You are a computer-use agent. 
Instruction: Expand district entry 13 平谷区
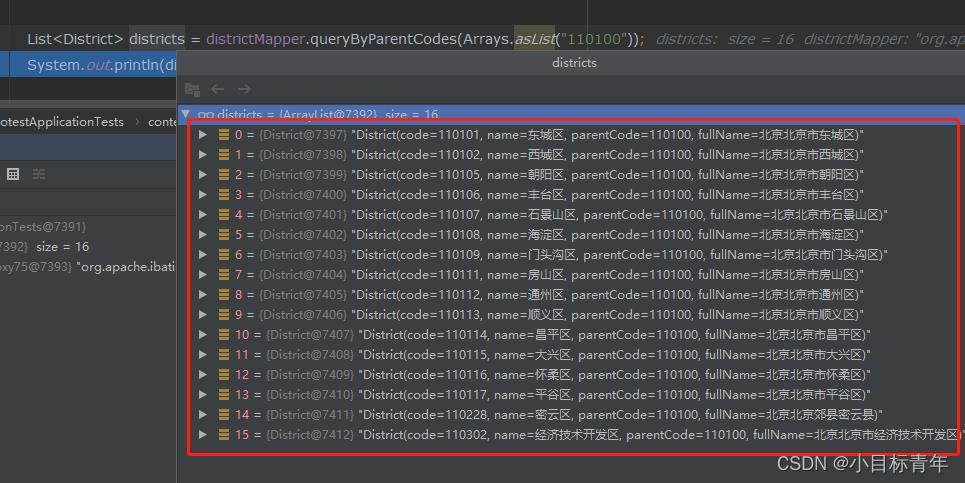202,394
